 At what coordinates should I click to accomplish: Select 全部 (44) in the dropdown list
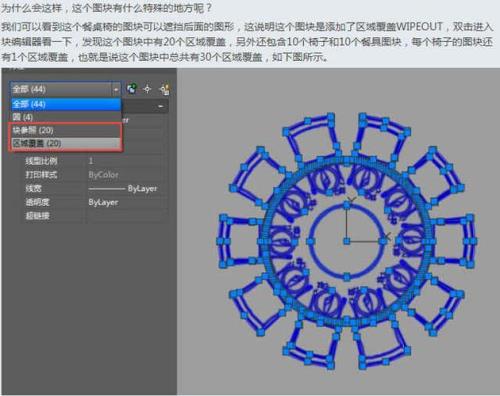pos(66,104)
